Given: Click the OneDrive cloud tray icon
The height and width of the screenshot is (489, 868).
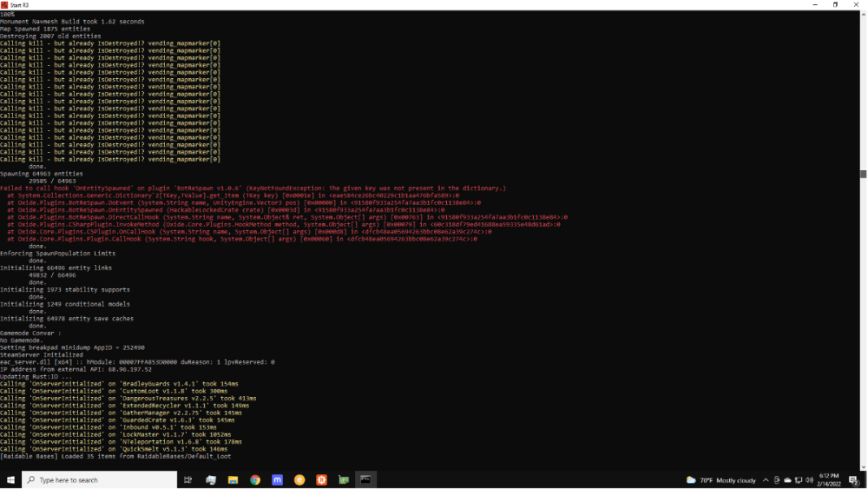Looking at the screenshot, I should (x=787, y=479).
